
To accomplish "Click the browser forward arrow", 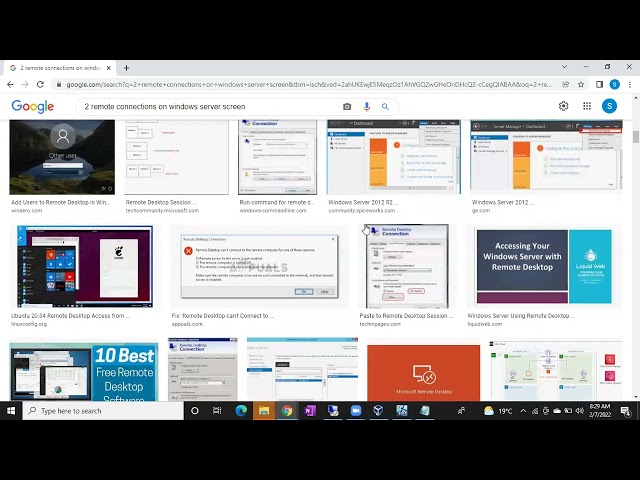I will pos(25,84).
